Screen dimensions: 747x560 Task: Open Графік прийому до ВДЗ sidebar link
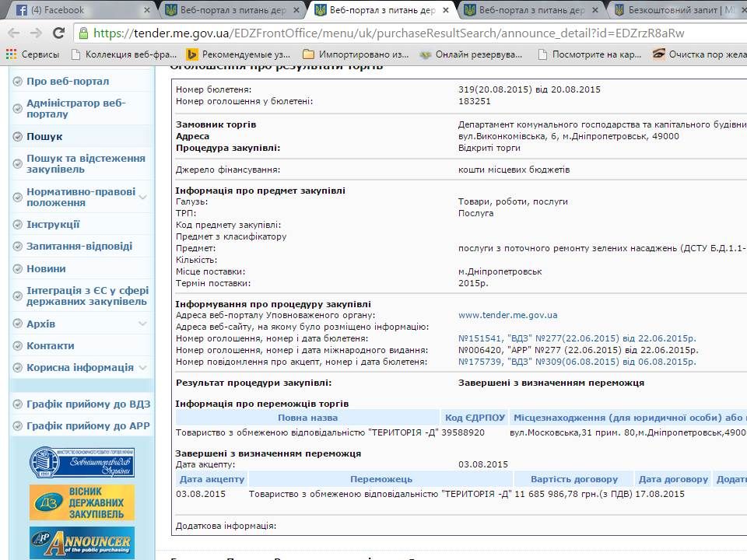coord(88,404)
